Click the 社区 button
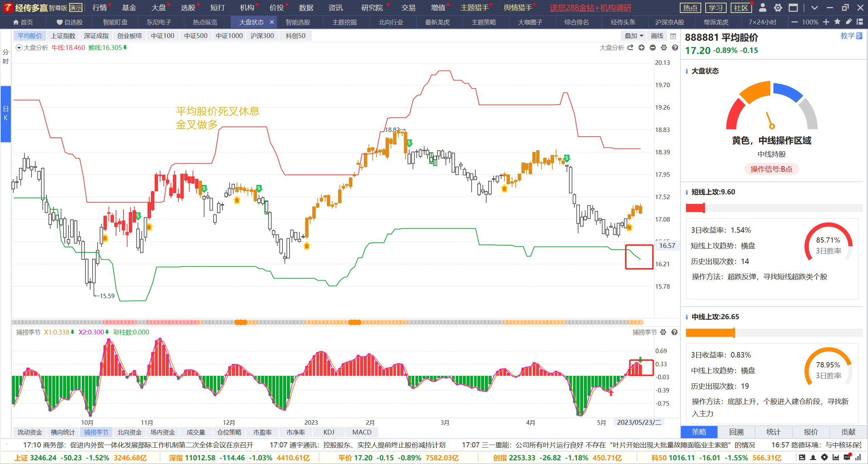 [x=741, y=7]
